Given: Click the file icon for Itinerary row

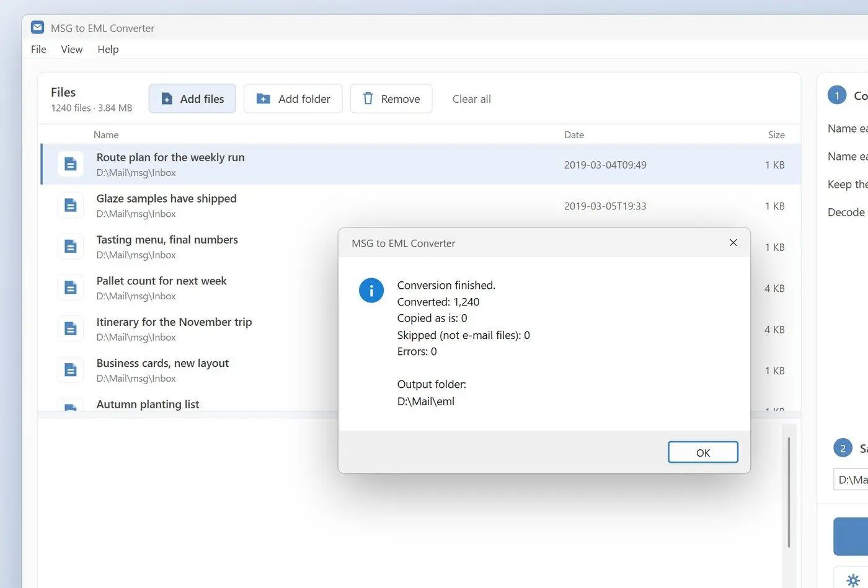Looking at the screenshot, I should [x=71, y=329].
